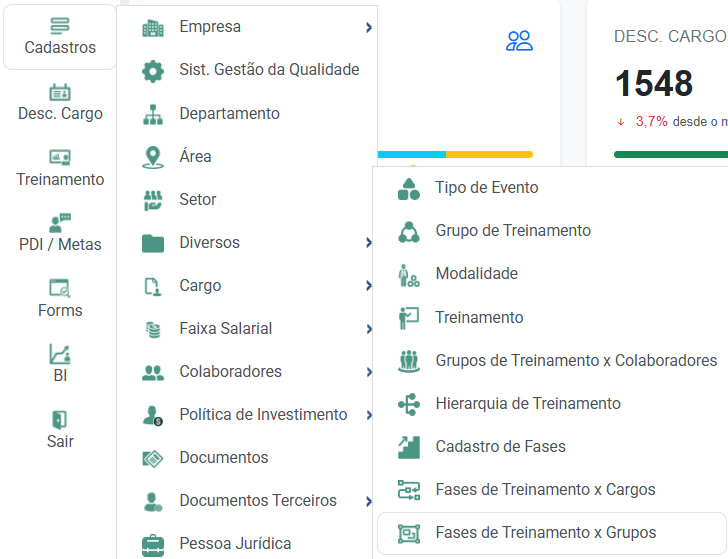Click the Sair door icon

(x=60, y=420)
